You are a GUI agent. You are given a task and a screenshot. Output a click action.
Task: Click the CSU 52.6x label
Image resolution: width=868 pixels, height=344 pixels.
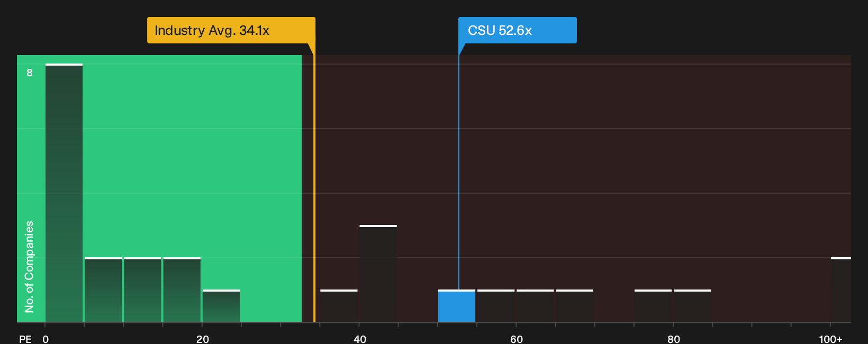(x=517, y=30)
